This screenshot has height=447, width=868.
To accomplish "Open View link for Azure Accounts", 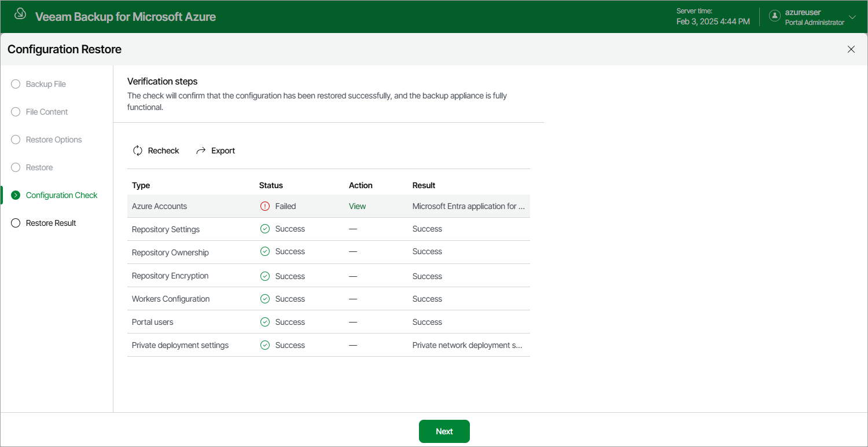I will [x=357, y=206].
